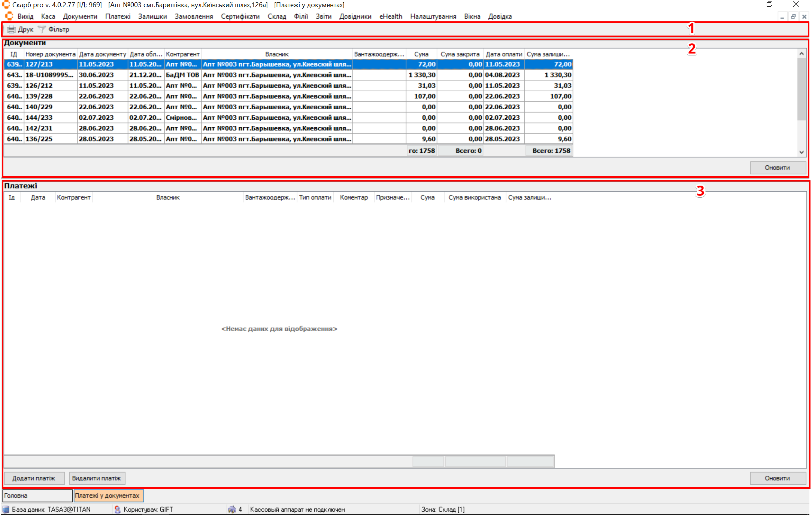Minimize the inner MDI child window
This screenshot has width=812, height=515.
tap(782, 17)
